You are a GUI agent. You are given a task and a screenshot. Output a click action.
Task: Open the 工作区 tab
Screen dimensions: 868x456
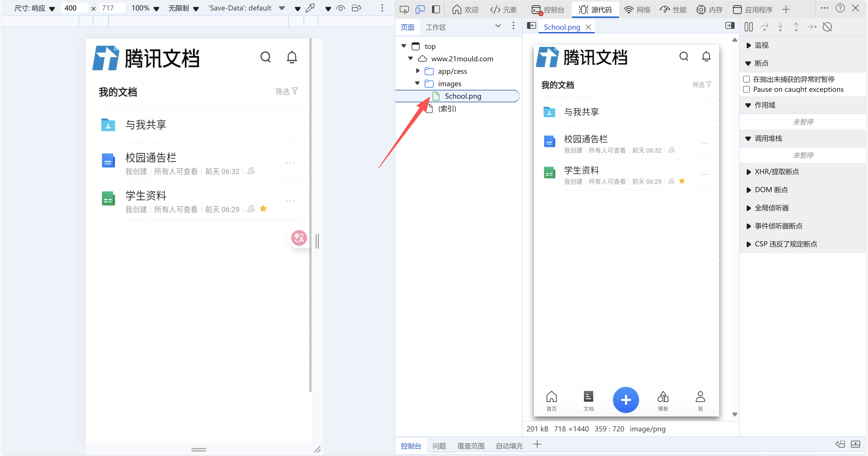(x=435, y=27)
